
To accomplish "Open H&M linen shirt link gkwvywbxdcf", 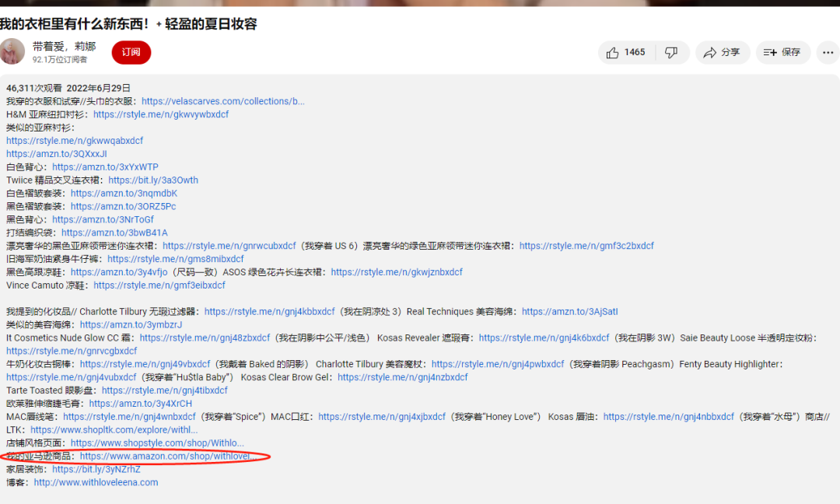I will click(x=161, y=114).
